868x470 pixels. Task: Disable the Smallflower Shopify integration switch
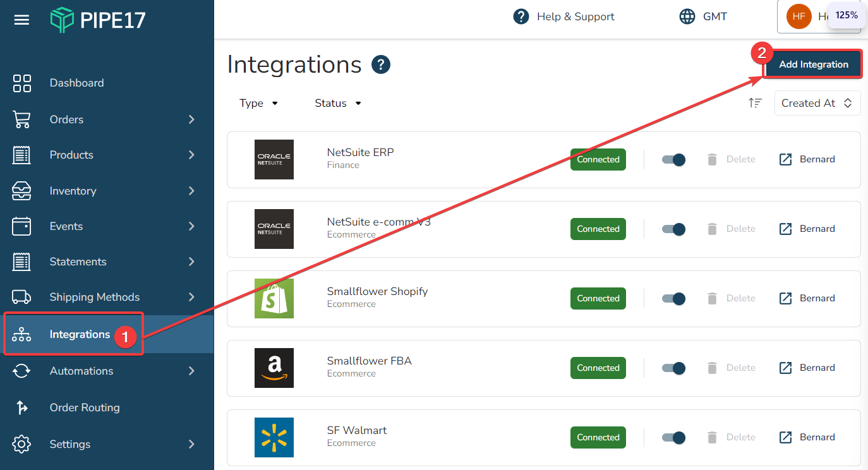tap(673, 298)
